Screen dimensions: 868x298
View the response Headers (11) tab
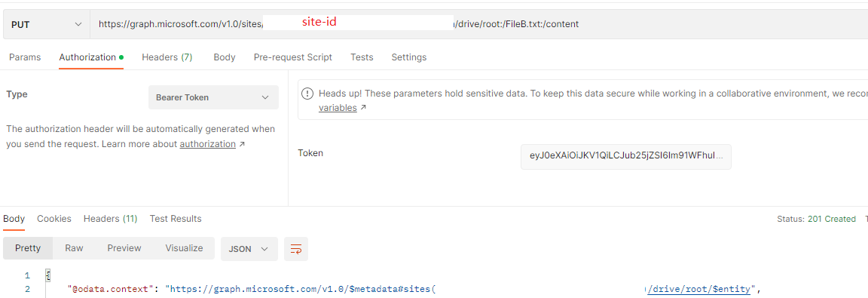(110, 219)
